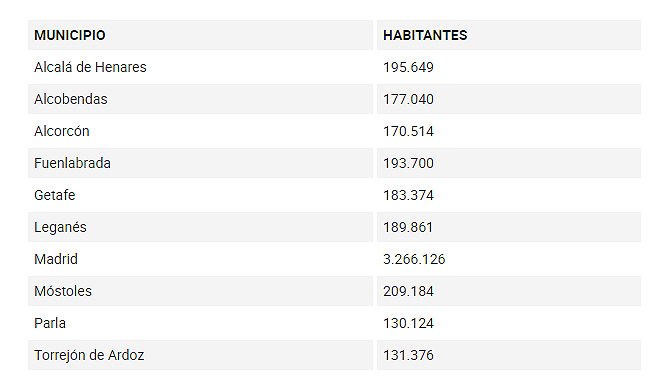Click the population figure 170.514
Image resolution: width=666 pixels, height=387 pixels.
click(408, 131)
